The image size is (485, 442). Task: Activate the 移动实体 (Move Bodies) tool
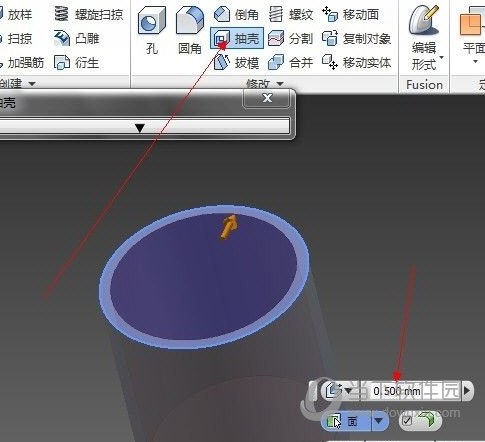[x=356, y=62]
